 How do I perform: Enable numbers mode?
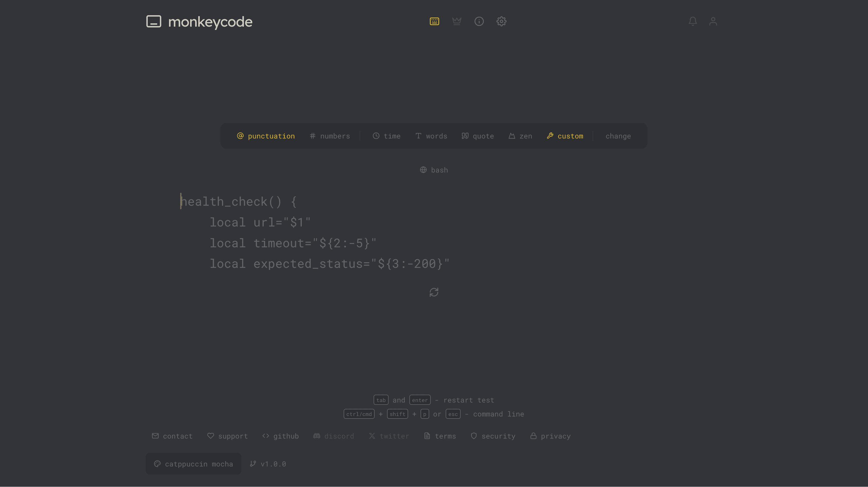[x=329, y=136]
